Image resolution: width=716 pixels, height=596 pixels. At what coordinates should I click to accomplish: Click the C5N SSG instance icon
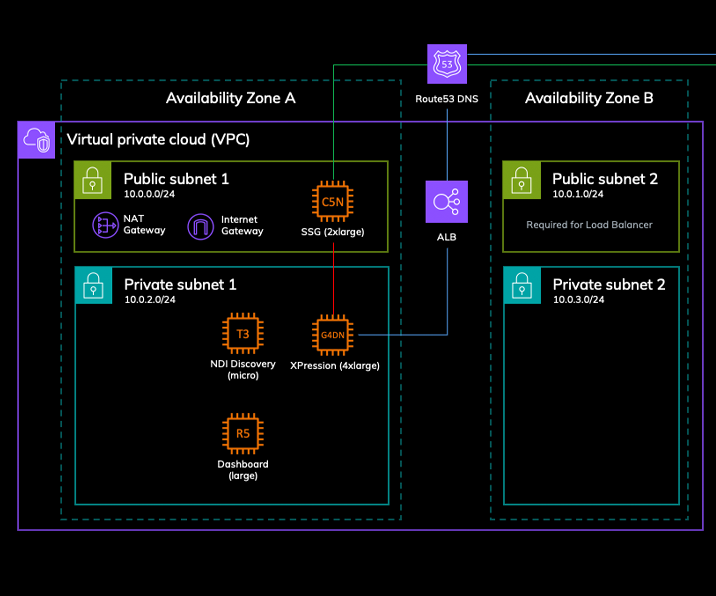tap(332, 201)
